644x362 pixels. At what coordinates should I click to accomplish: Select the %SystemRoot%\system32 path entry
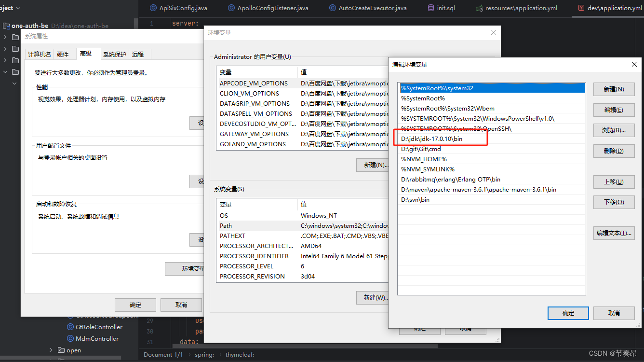click(492, 88)
